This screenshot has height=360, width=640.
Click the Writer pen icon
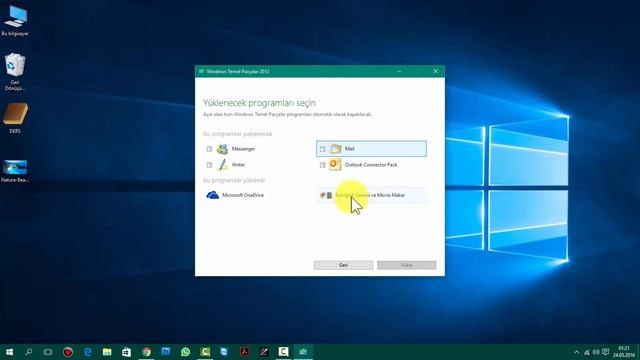pyautogui.click(x=223, y=165)
